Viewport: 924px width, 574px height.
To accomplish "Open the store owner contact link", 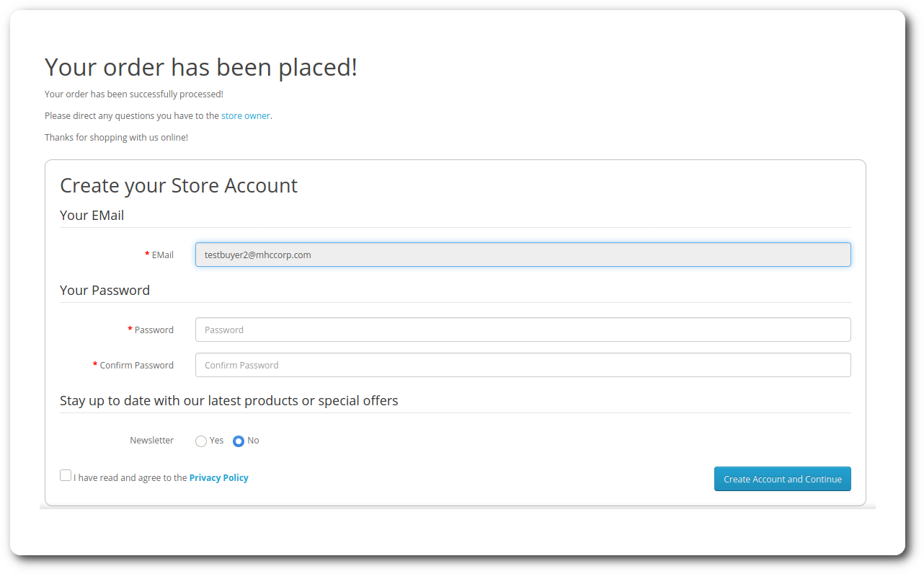I will point(245,115).
